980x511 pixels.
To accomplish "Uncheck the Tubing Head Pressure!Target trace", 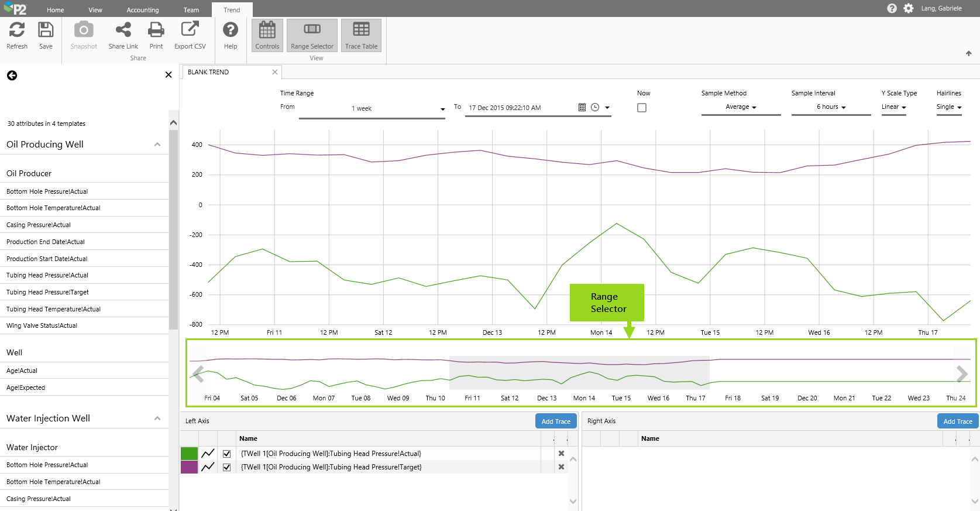I will click(227, 467).
